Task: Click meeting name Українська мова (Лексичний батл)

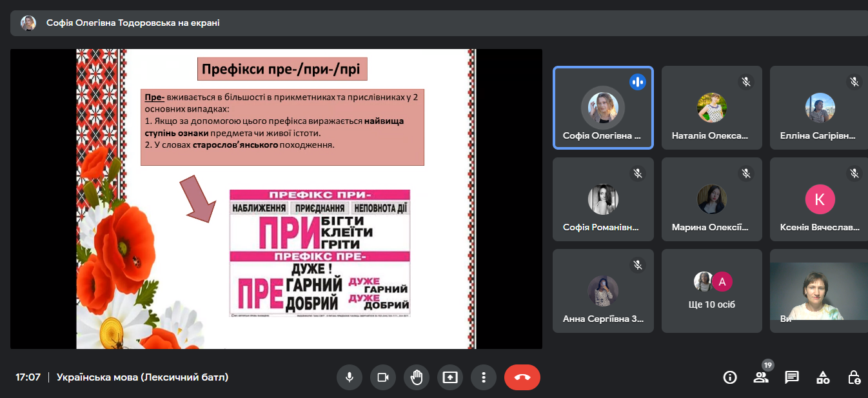Action: (143, 377)
